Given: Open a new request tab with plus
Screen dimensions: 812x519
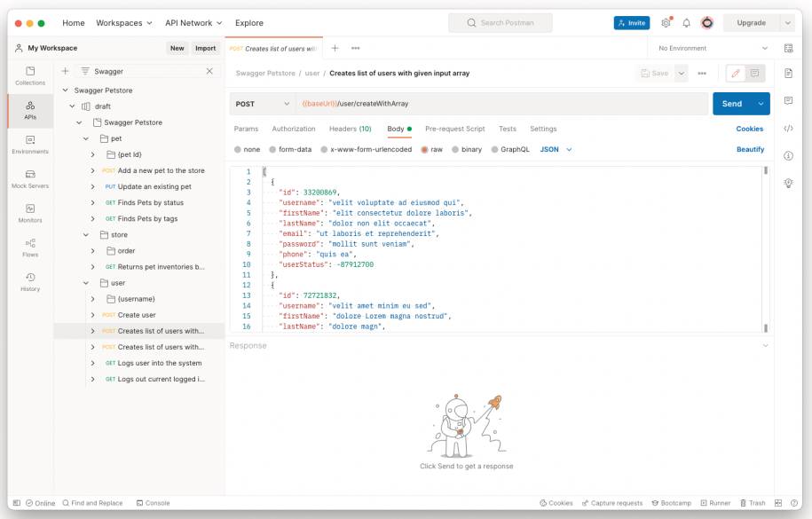Looking at the screenshot, I should [335, 48].
